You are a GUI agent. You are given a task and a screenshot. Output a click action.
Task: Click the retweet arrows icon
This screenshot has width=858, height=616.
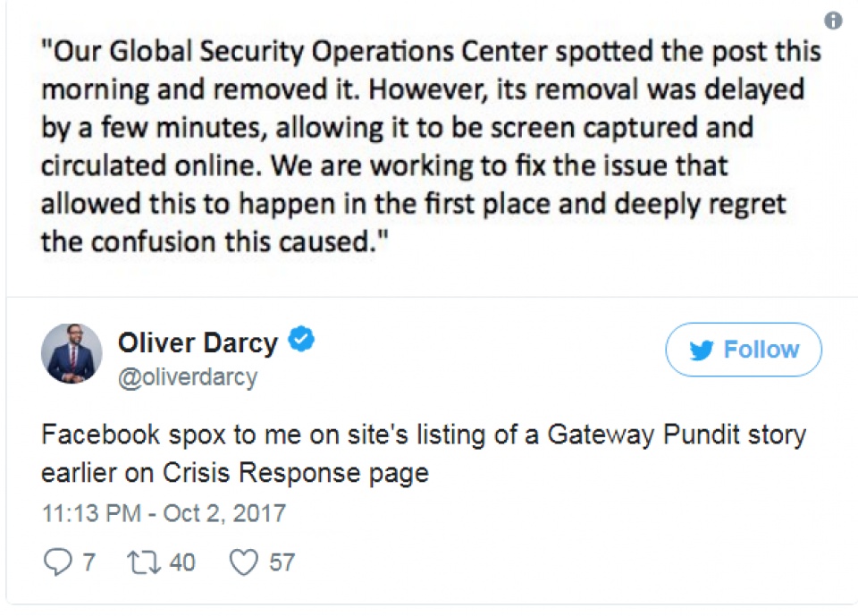(x=143, y=561)
